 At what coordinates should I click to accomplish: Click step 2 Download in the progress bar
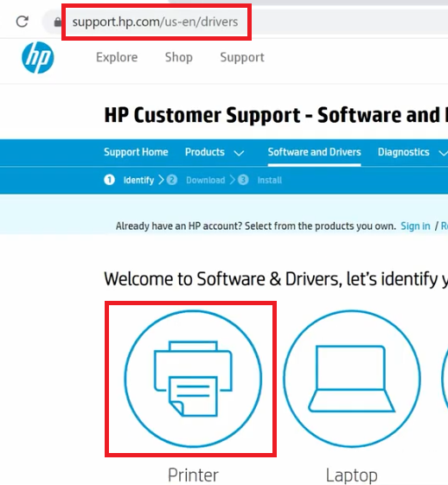pos(195,180)
